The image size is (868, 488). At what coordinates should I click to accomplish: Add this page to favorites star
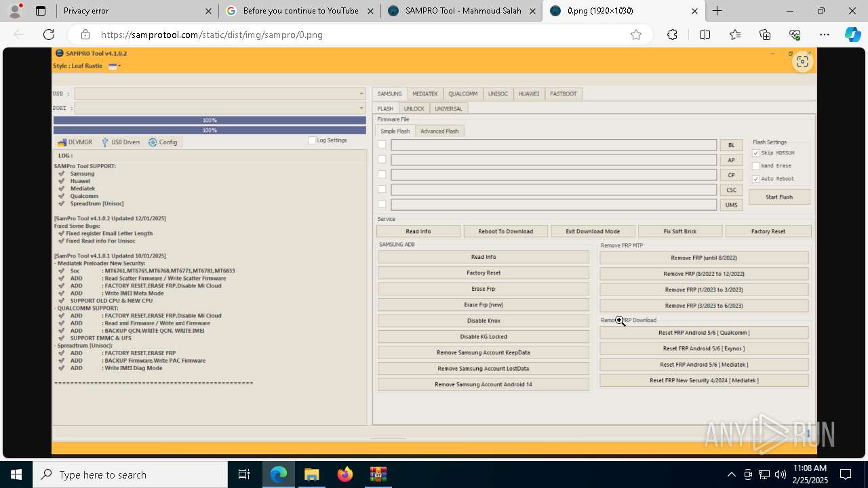[636, 35]
